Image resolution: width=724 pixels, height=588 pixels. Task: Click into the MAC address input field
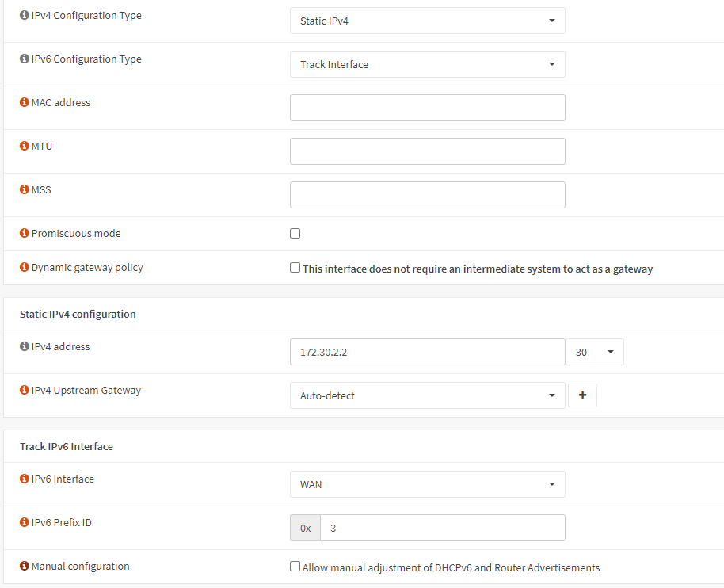[x=427, y=108]
